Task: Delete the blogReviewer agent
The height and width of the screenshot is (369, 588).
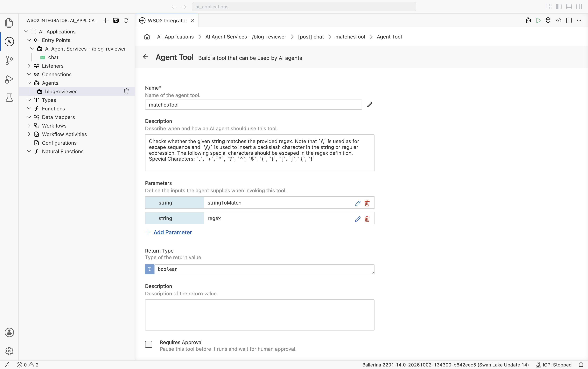Action: coord(126,91)
